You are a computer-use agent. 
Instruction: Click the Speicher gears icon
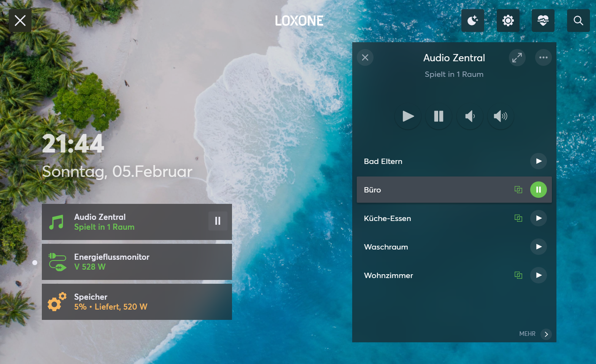coord(57,302)
